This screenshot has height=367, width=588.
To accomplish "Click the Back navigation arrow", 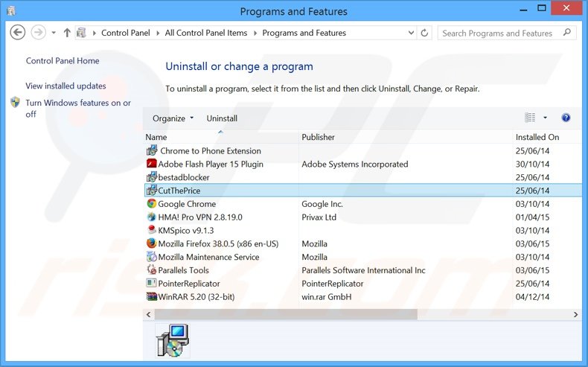I will (17, 33).
